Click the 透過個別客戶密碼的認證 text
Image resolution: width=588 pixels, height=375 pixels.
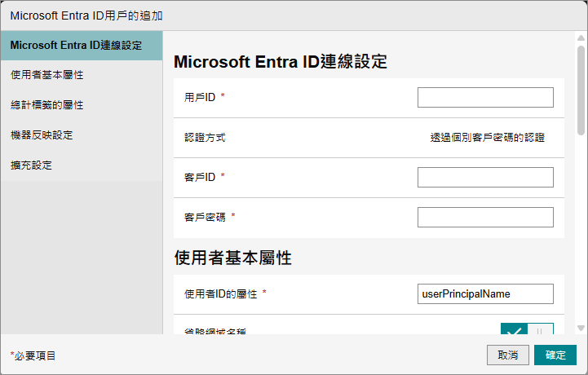[487, 138]
